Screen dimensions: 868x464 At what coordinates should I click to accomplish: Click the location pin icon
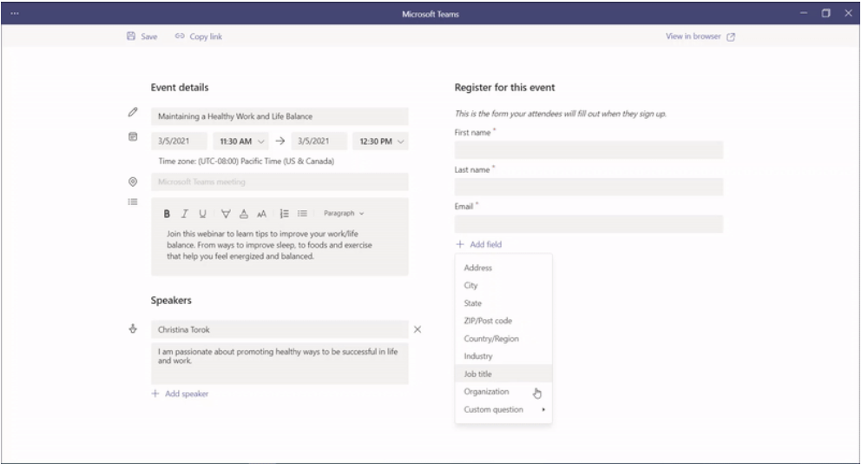133,182
